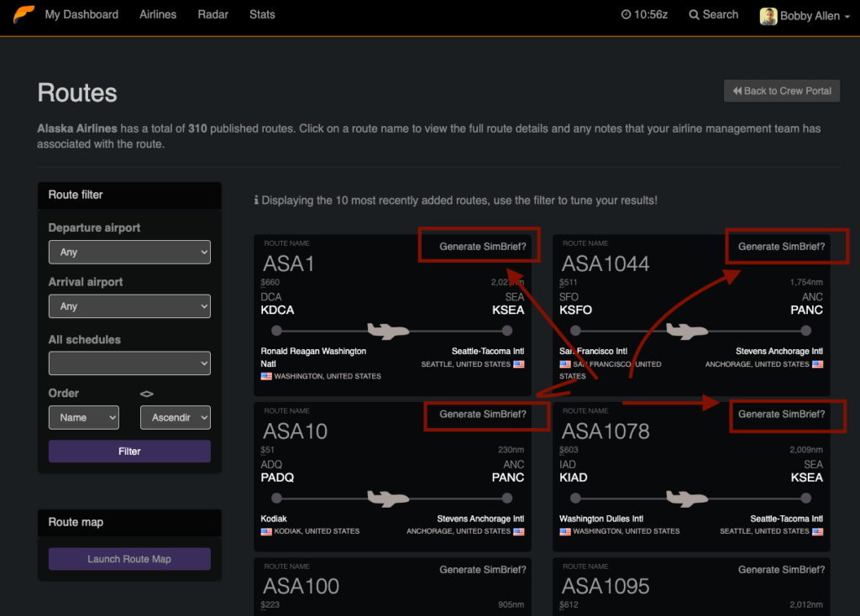
Task: Click Generate SimBrief for route ASA1078
Action: click(782, 415)
